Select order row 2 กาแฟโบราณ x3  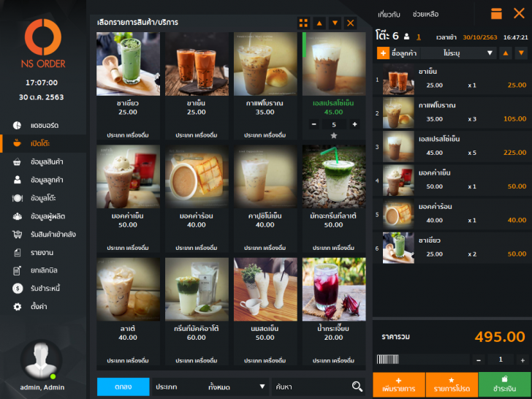tap(452, 113)
